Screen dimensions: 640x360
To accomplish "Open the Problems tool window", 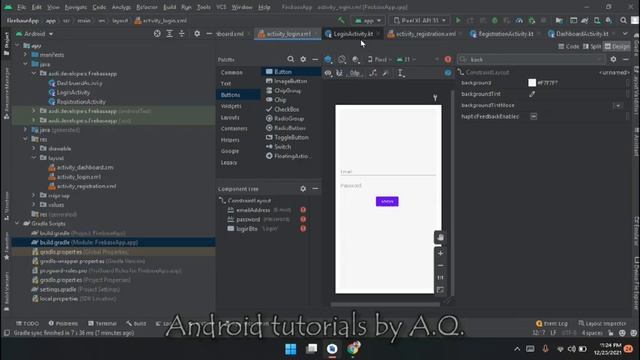I will pos(63,323).
